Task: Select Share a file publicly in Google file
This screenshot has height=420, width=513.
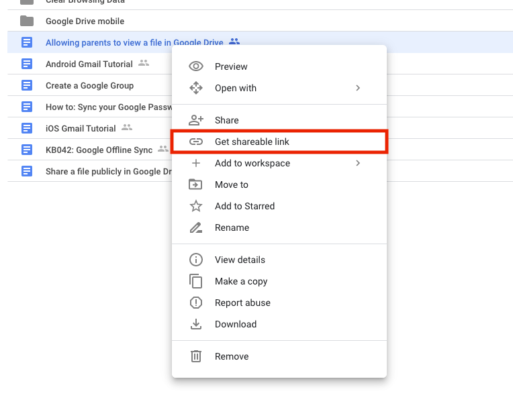Action: 109,171
